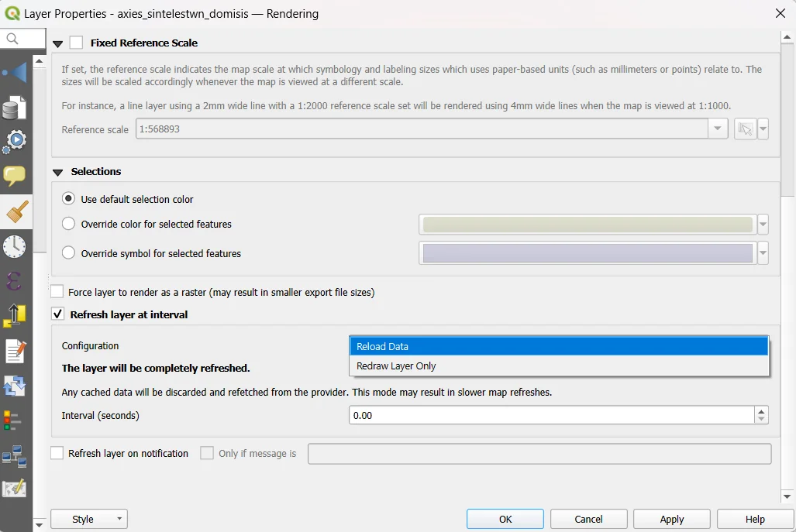Open the Joins tab in sidebar

click(15, 74)
